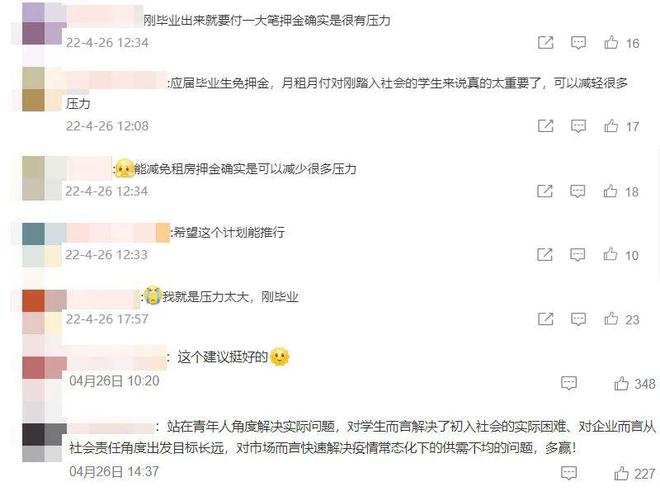
Task: Reply to the '希望这个计划能推行' comment
Action: click(x=577, y=254)
